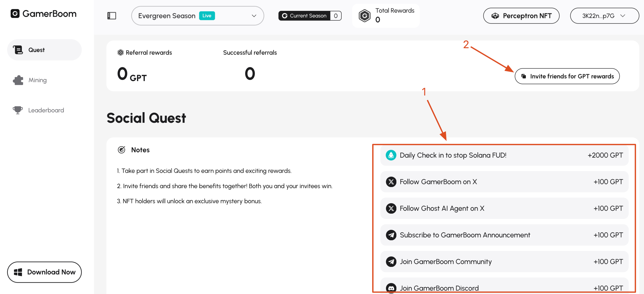Click Windows logo in Download Now
The image size is (644, 294).
point(18,272)
